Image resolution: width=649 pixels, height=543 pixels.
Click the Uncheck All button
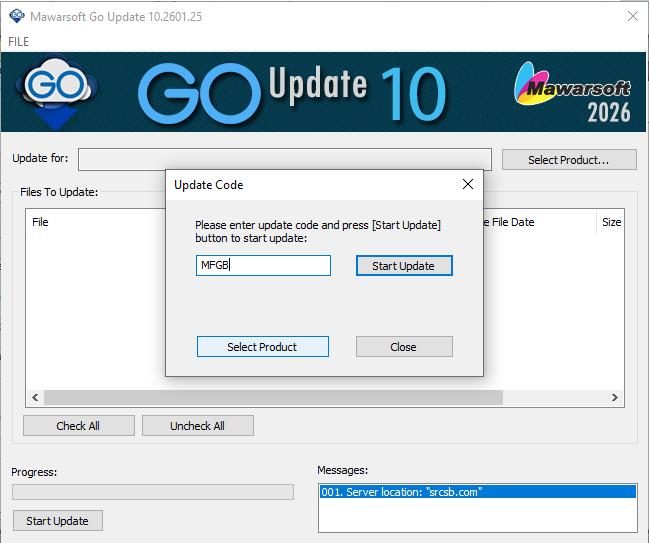pos(197,426)
